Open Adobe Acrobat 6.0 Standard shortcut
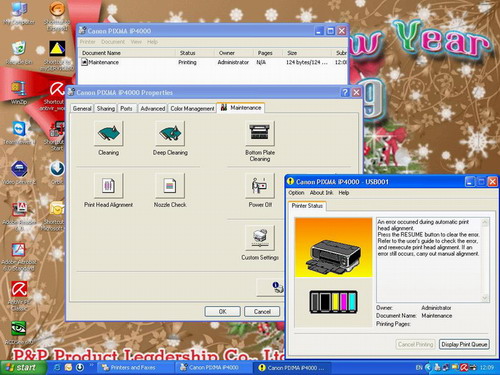 point(19,257)
